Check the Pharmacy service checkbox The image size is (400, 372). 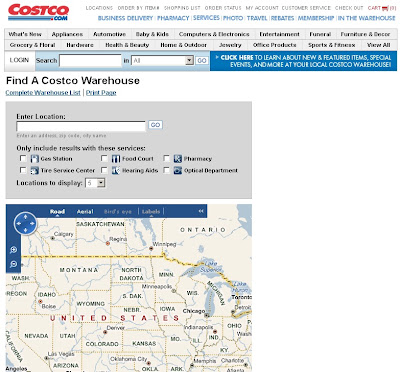coord(167,158)
